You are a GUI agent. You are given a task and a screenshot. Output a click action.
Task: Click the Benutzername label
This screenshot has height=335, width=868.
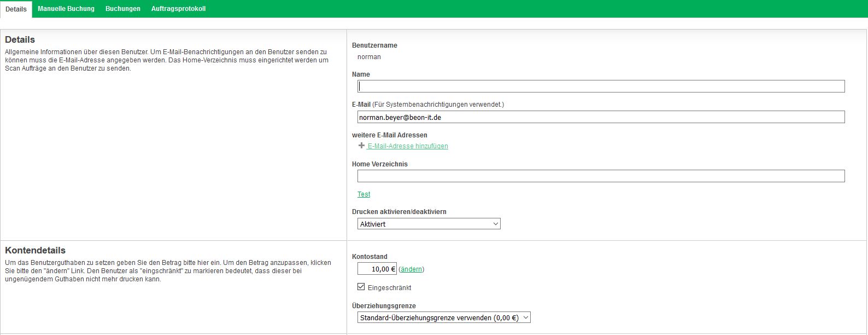coord(374,45)
